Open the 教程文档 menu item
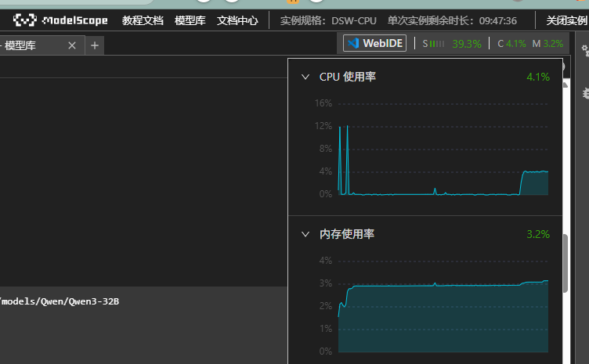This screenshot has height=364, width=589. click(x=143, y=20)
